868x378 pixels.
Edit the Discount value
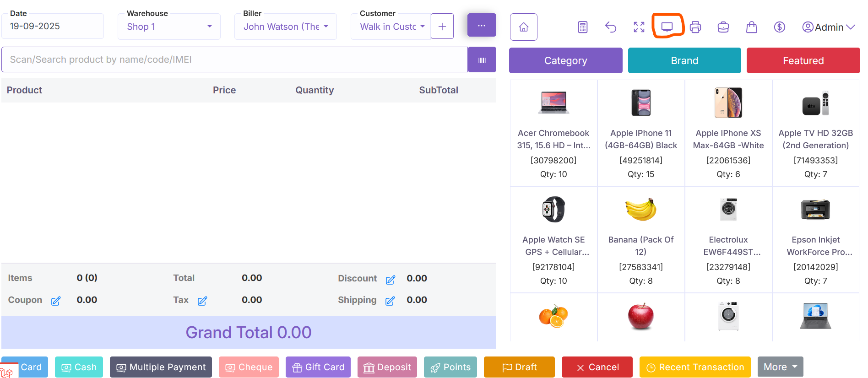(390, 280)
